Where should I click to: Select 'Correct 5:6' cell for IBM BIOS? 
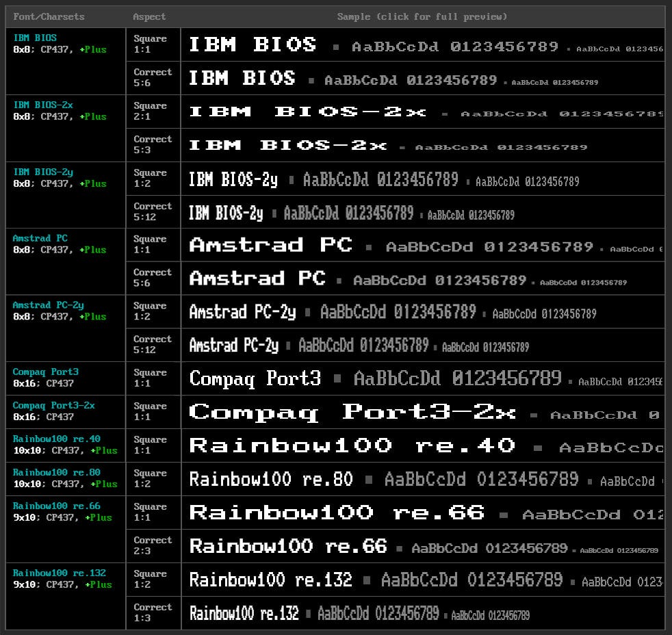tap(153, 78)
